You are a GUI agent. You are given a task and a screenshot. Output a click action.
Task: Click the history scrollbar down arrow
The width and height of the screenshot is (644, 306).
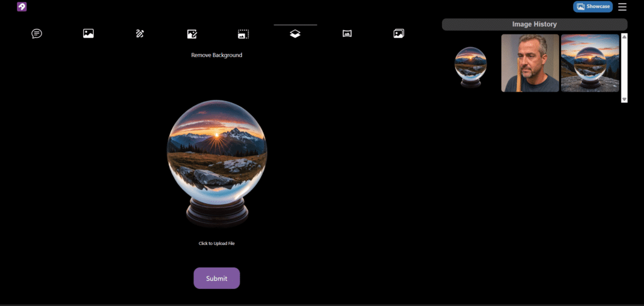pos(625,99)
